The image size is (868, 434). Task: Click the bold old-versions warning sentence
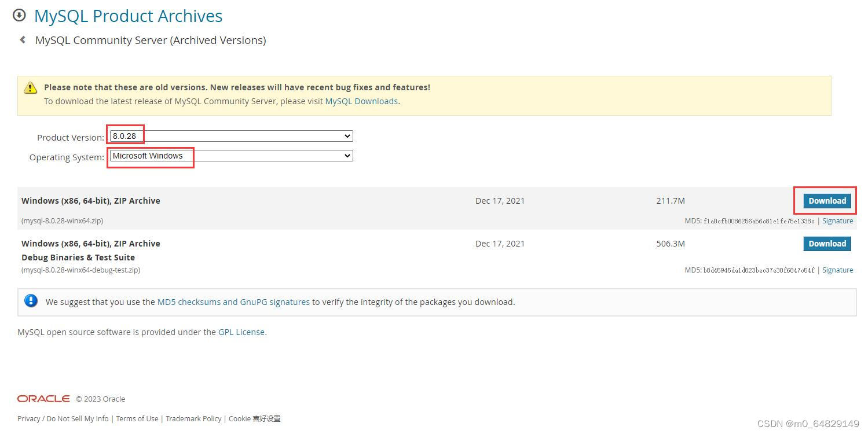pos(237,87)
